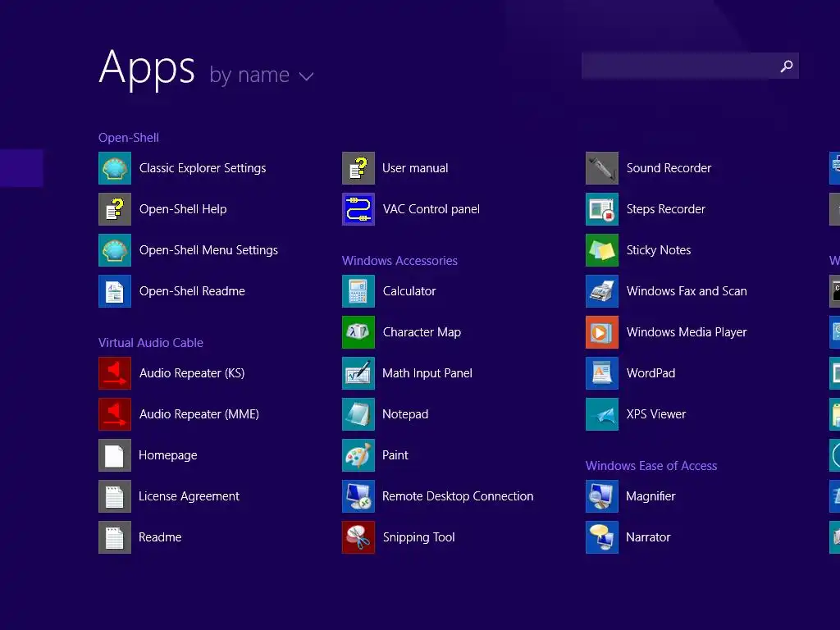This screenshot has height=630, width=840.
Task: Select the Windows Ease of Access heading
Action: click(651, 466)
